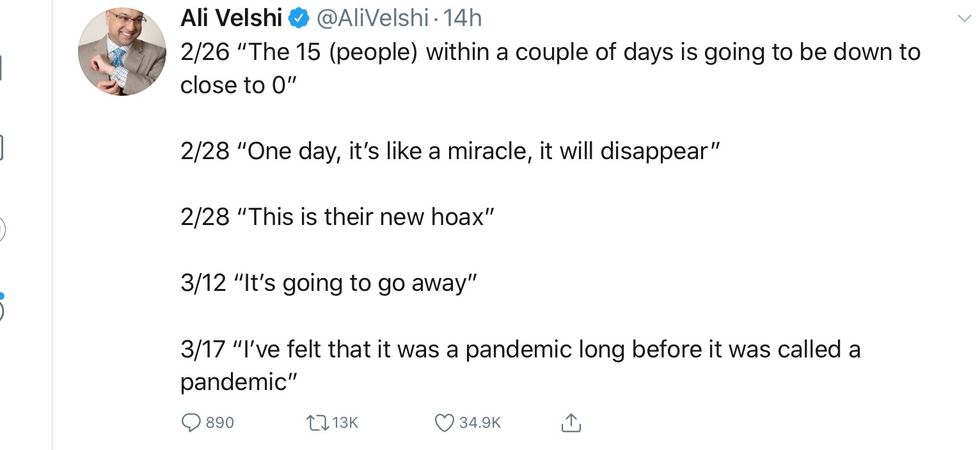Click the 13K retweets count
The image size is (980, 450).
click(344, 423)
